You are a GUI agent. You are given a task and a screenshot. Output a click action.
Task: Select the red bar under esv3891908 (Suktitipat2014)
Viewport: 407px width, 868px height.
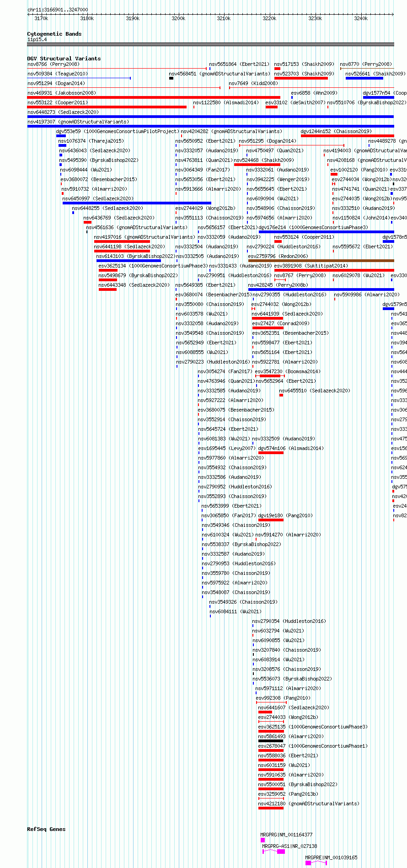(x=334, y=270)
